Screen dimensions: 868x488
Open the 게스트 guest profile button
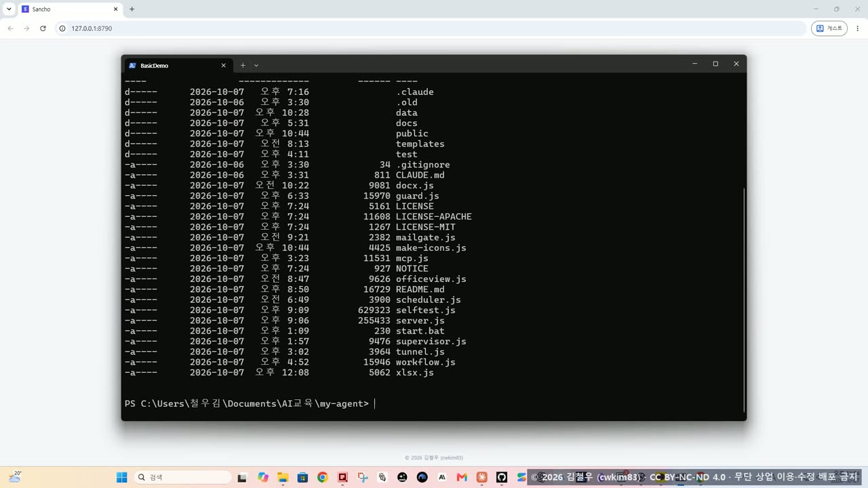(x=829, y=28)
